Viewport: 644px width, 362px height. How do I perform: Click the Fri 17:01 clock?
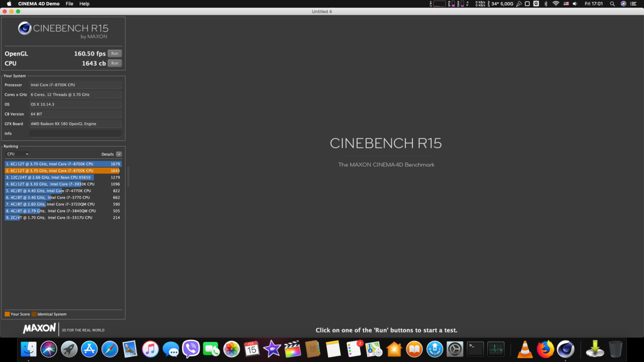pyautogui.click(x=594, y=4)
